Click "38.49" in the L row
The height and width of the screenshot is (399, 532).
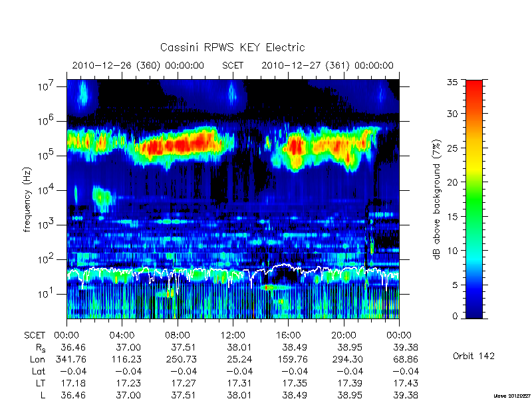[295, 395]
